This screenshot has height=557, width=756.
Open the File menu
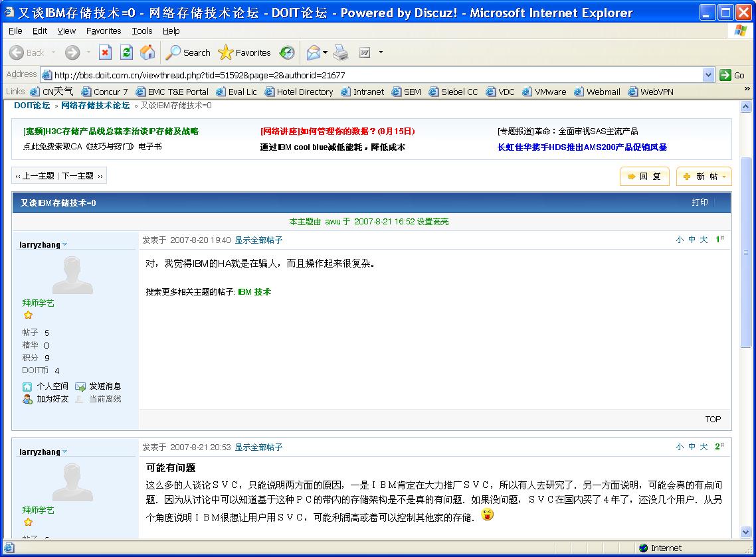coord(15,31)
